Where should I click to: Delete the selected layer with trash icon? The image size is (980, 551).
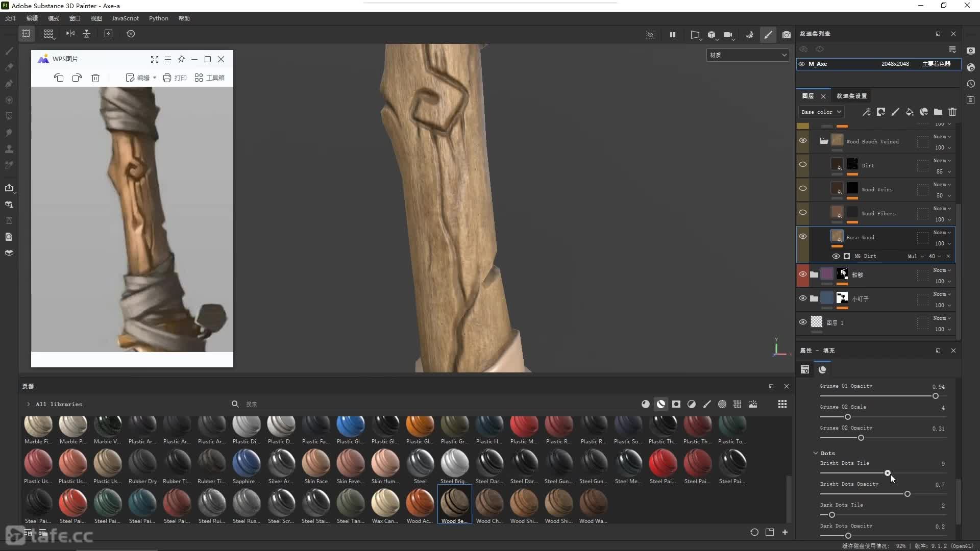click(x=952, y=112)
